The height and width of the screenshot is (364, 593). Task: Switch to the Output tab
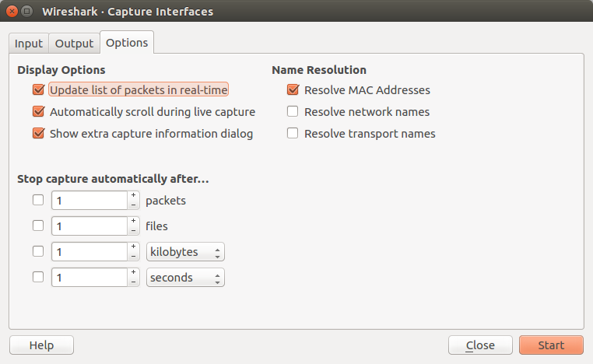(x=74, y=44)
